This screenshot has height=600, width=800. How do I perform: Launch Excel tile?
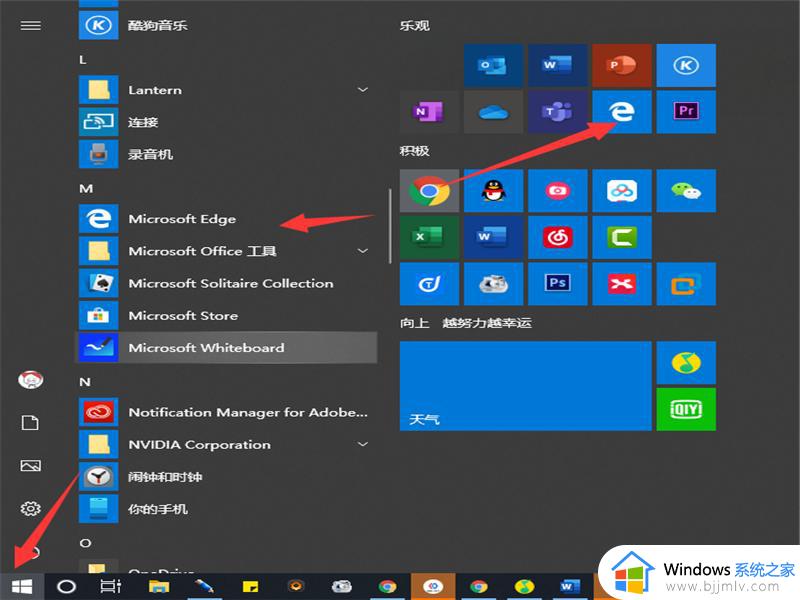pos(429,237)
